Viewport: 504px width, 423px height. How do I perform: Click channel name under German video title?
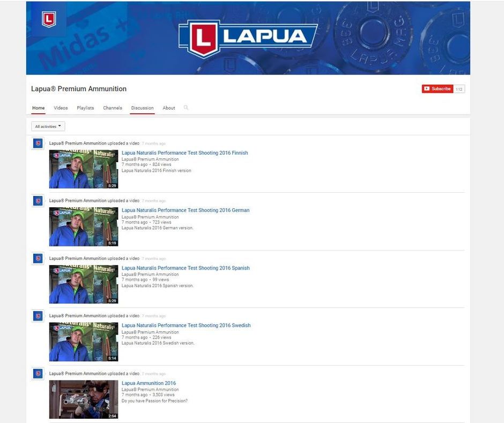(x=150, y=217)
